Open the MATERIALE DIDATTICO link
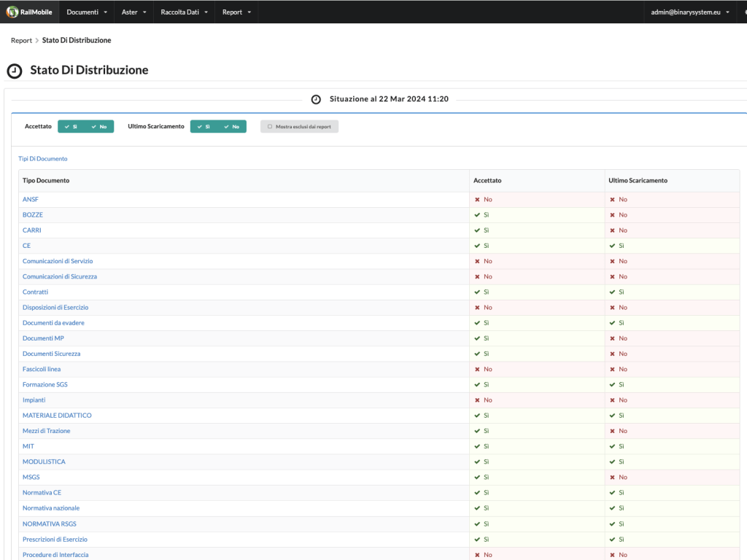 (57, 415)
